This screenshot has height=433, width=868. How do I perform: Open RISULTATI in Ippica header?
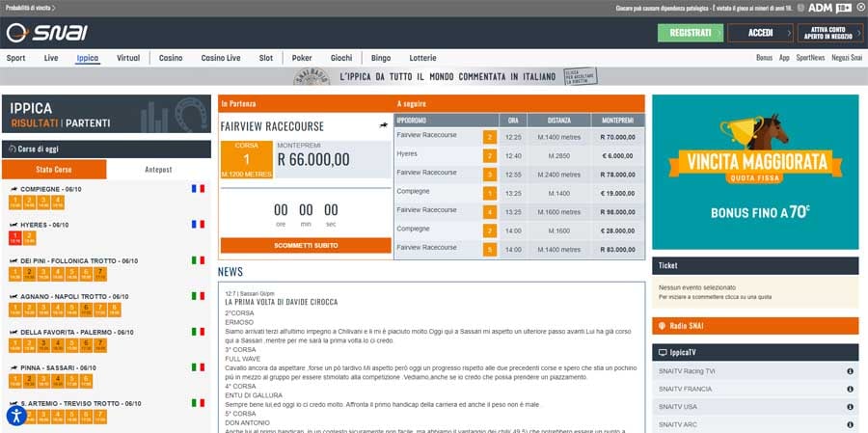click(35, 122)
